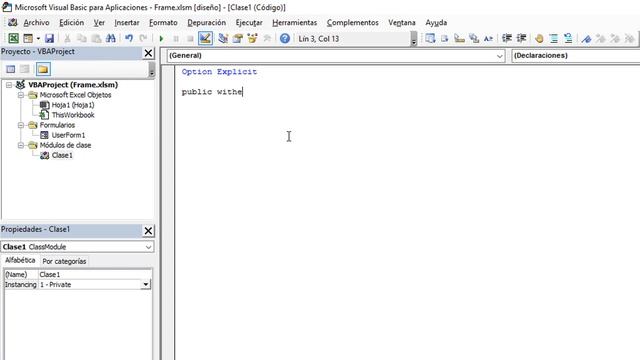Undo the last edit

tap(129, 38)
